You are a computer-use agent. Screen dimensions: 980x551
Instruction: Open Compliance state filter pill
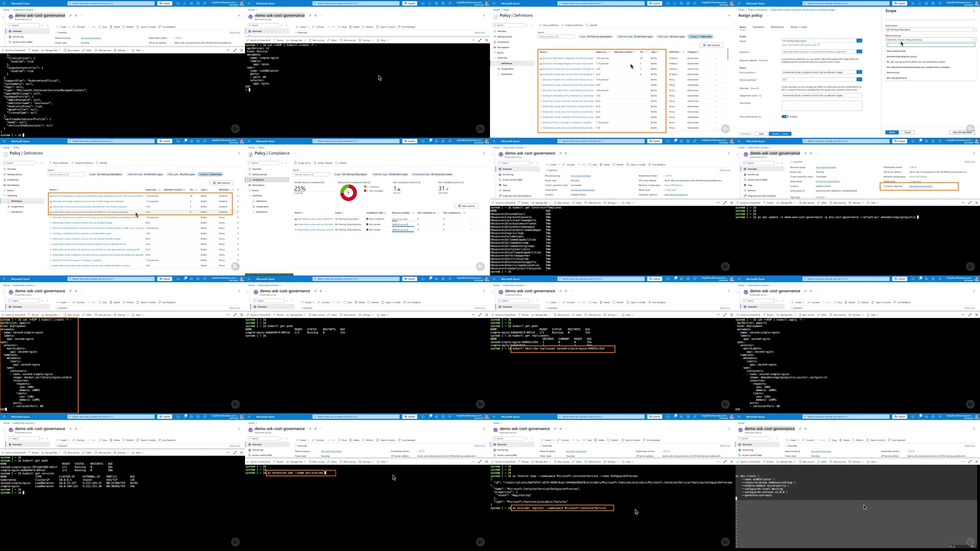(432, 174)
